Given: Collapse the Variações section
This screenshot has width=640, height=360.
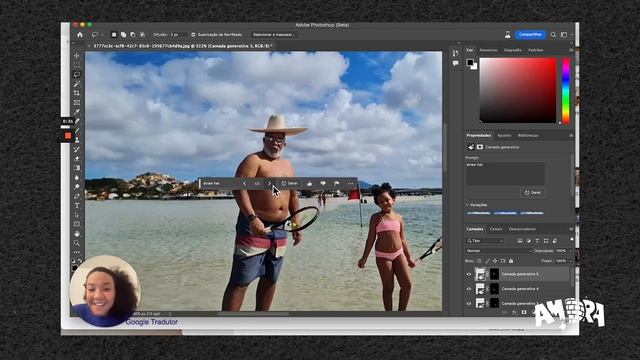Looking at the screenshot, I should (467, 205).
